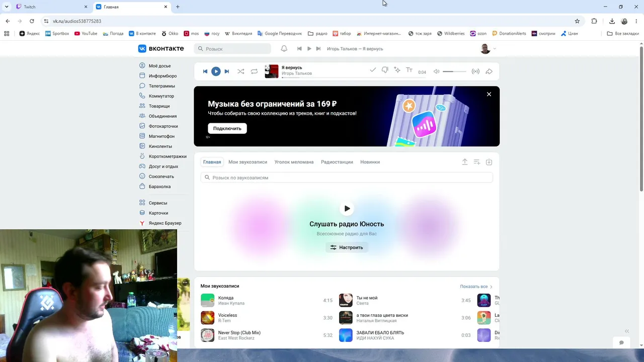Screen dimensions: 644x362
Task: Shuffle the playback queue
Action: pos(240,71)
